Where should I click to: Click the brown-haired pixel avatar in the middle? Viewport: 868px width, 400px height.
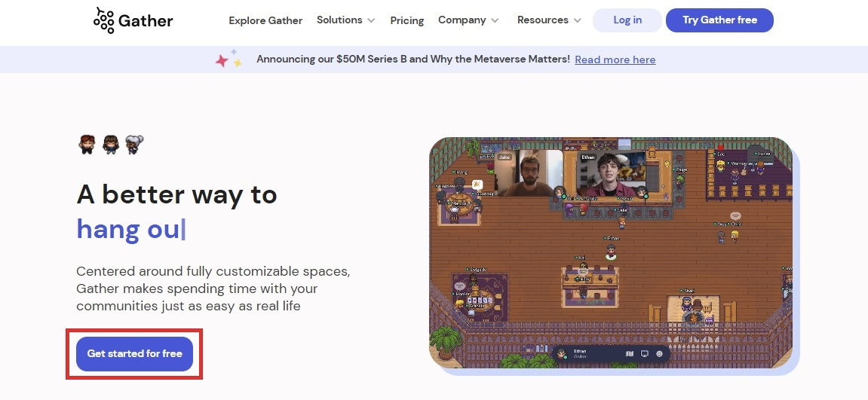tap(111, 145)
